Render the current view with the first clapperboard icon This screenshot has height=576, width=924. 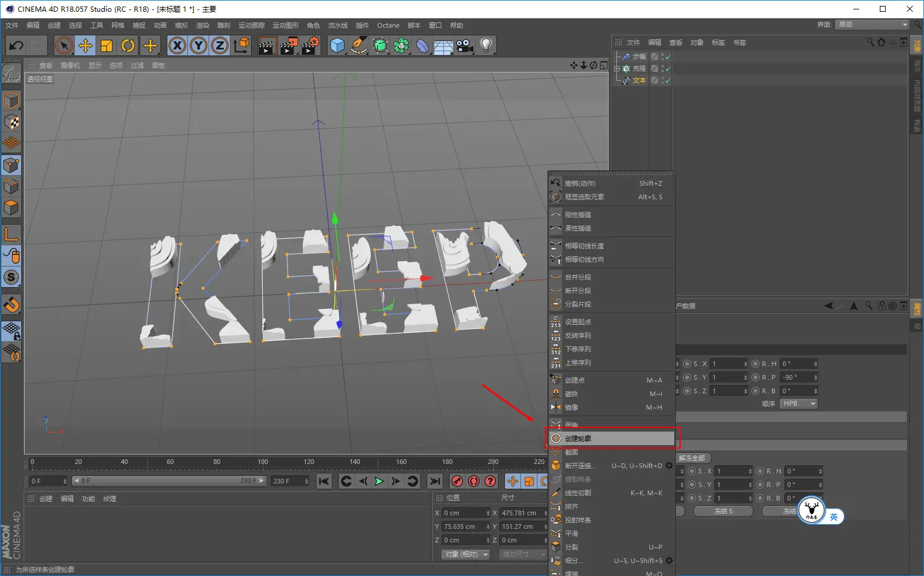pos(268,45)
